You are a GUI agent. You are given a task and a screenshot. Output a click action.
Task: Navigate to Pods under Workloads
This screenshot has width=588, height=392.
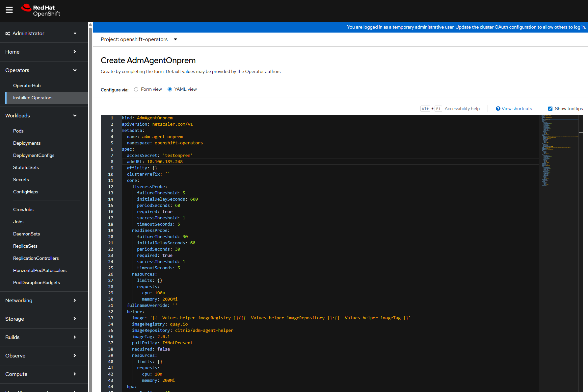(18, 131)
